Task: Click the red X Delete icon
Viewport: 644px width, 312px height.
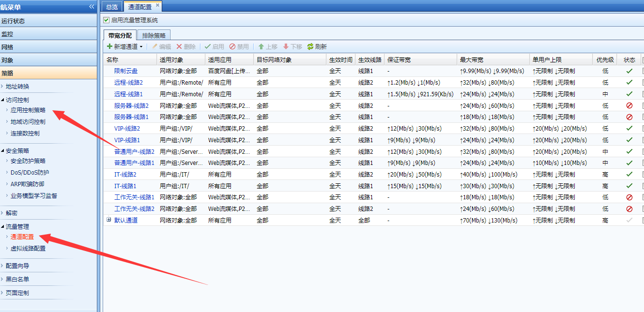Action: click(179, 47)
